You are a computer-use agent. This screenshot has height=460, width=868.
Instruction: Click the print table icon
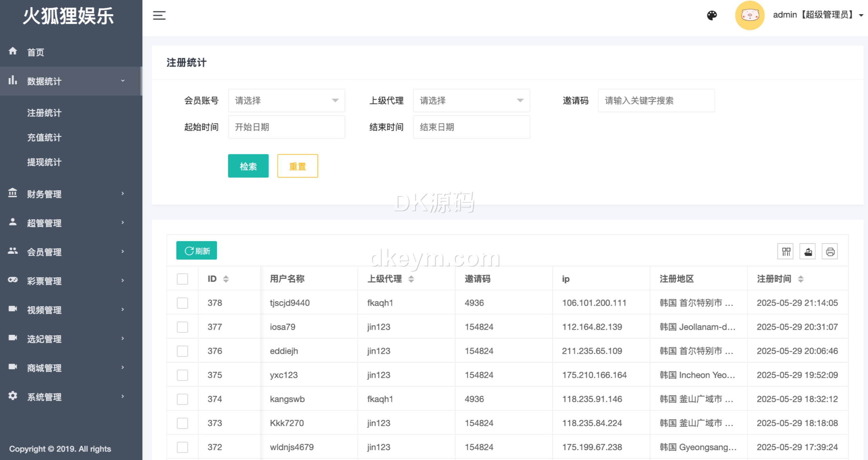(x=830, y=251)
